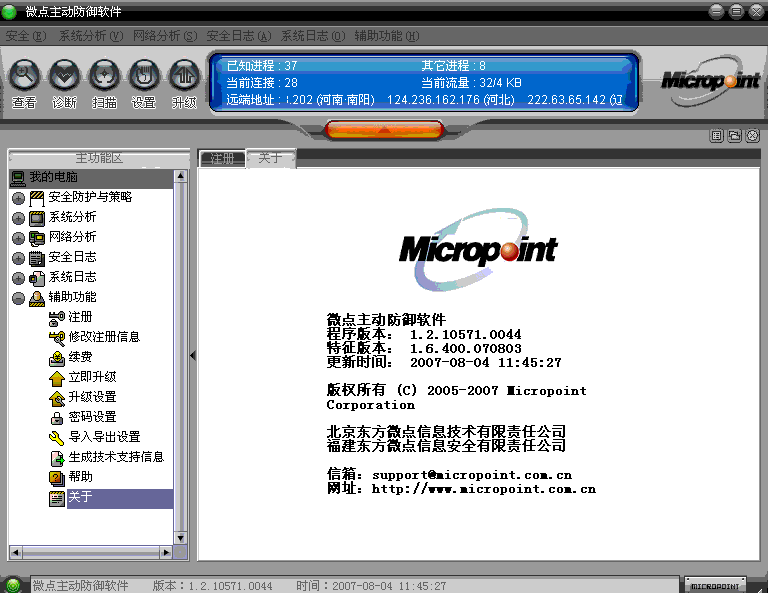Click the 主功能区 panel header
Viewport: 768px width, 593px height.
[99, 158]
